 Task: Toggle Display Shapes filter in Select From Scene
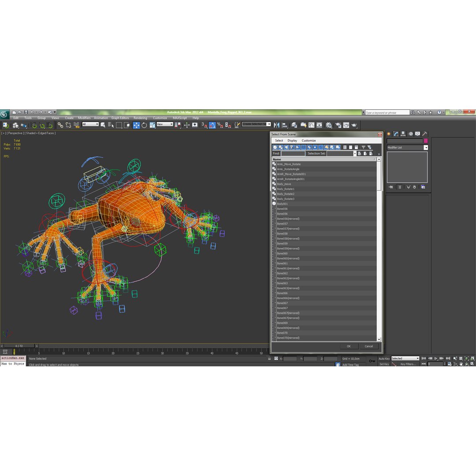(x=281, y=147)
